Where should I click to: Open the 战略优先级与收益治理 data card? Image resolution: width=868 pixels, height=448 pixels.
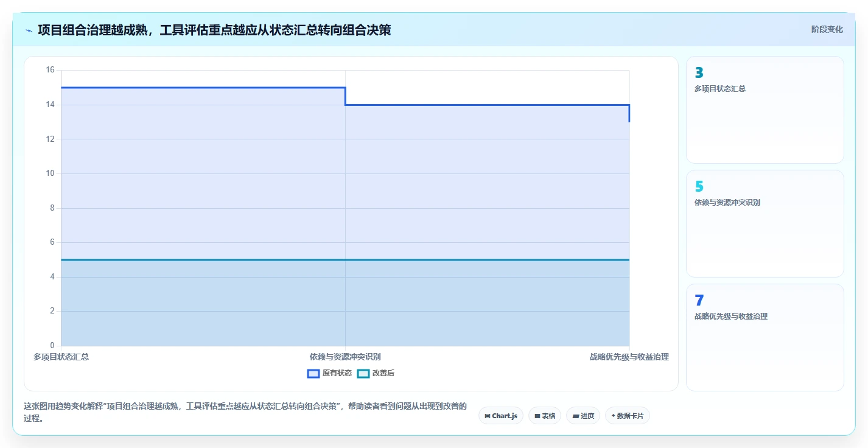(765, 337)
